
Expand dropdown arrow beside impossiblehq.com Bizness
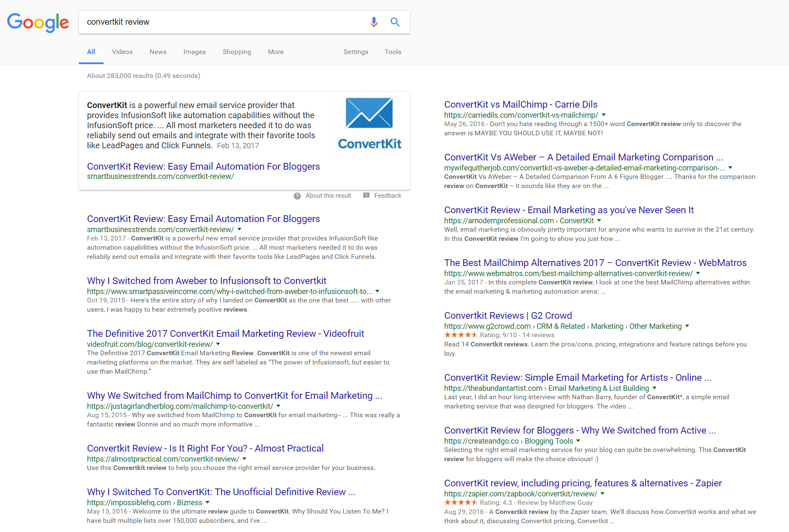208,502
